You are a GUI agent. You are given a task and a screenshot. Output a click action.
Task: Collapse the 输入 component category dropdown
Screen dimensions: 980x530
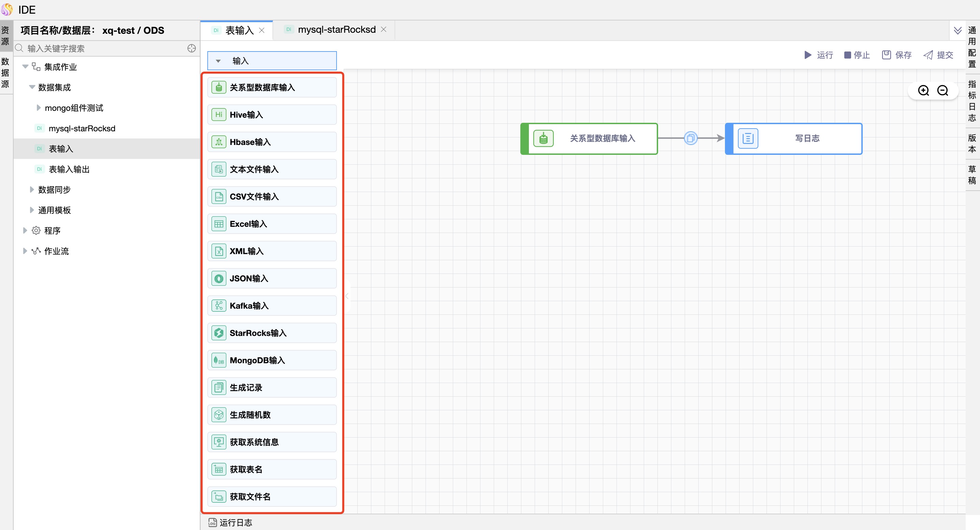click(218, 61)
